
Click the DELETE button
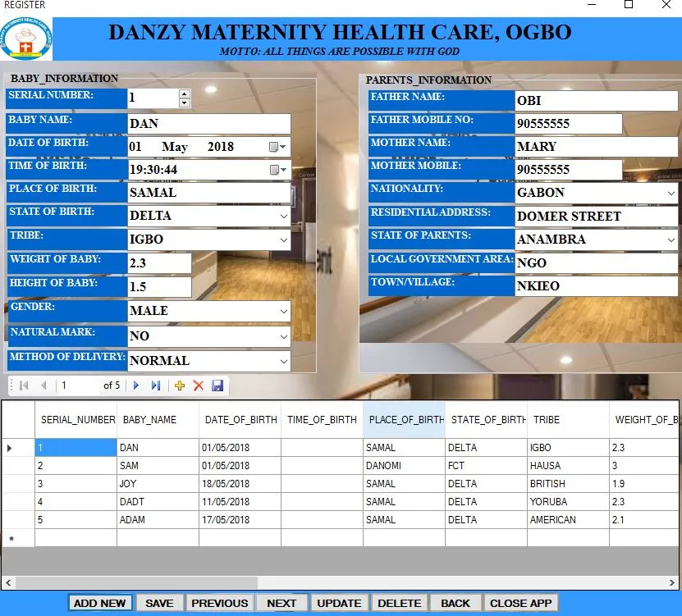point(400,603)
